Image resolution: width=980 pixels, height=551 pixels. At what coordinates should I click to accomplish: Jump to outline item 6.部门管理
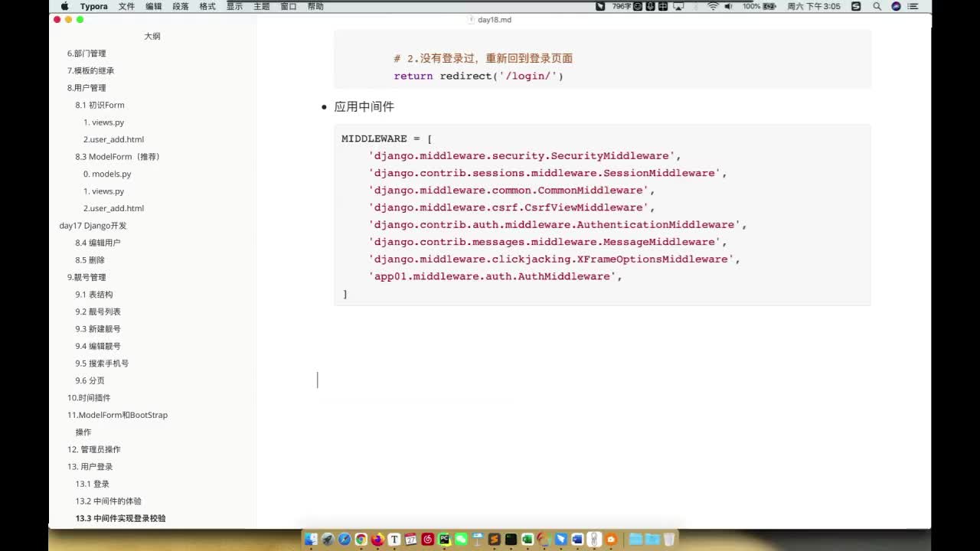tap(87, 54)
